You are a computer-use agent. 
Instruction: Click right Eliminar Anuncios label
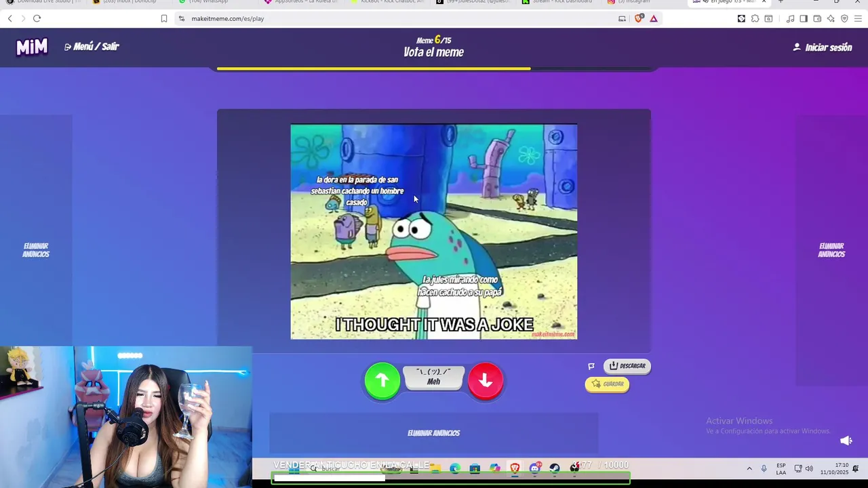click(x=831, y=250)
